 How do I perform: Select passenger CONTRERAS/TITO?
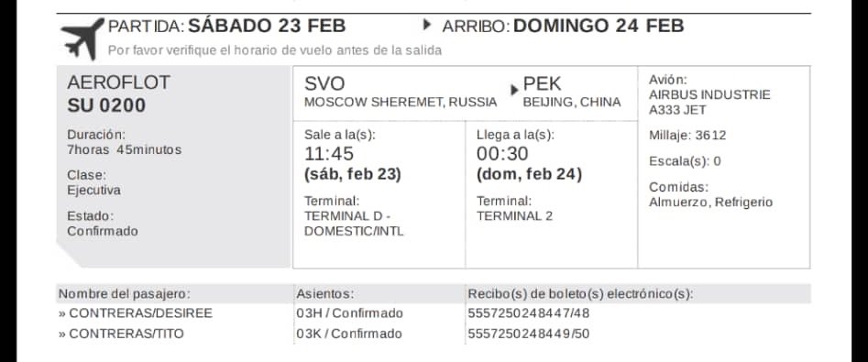click(x=121, y=334)
